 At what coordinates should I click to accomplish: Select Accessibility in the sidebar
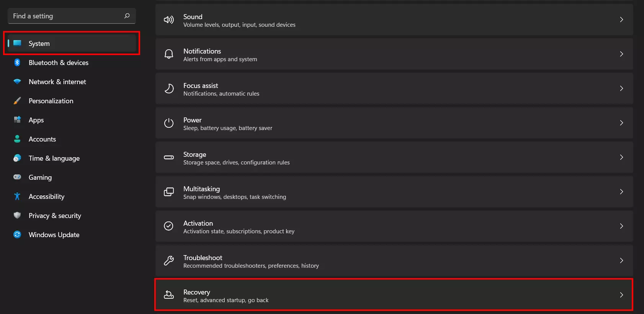(72, 196)
